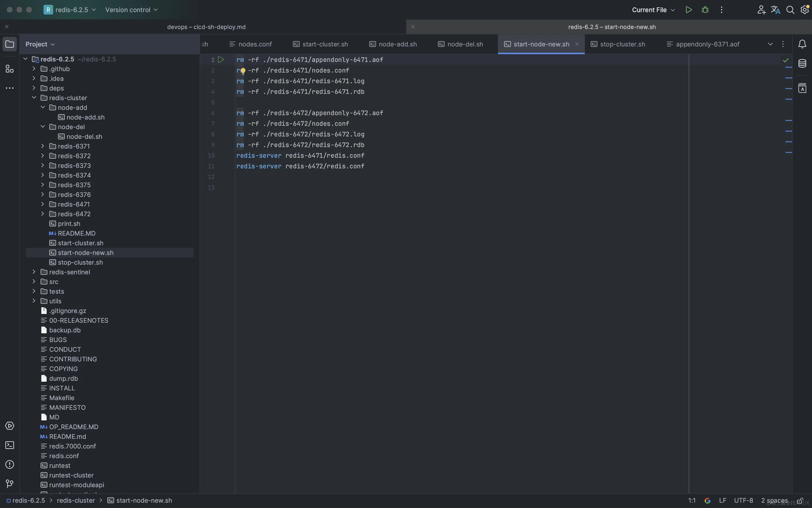Click the Translate icon in toolbar
The width and height of the screenshot is (812, 508).
pos(775,10)
